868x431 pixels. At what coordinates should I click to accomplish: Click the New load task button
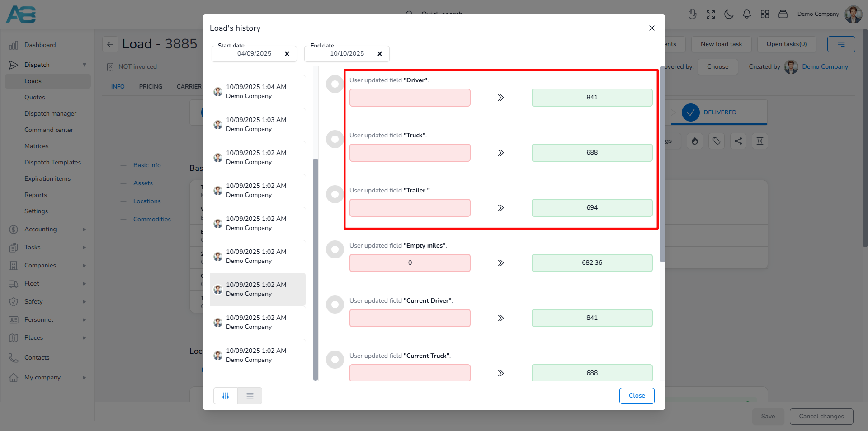721,44
